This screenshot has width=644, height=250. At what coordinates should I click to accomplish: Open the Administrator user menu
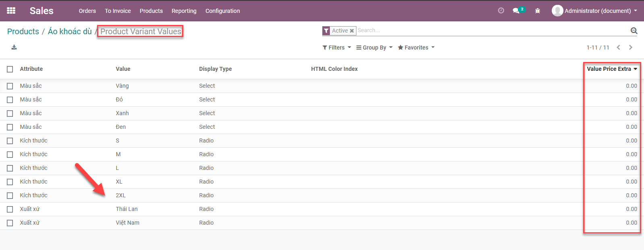(x=594, y=11)
